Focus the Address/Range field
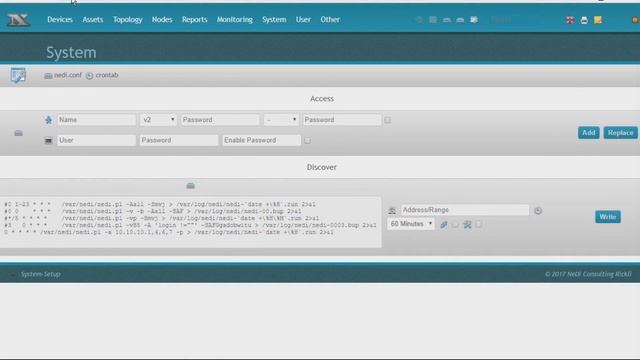640x360 pixels. pos(465,210)
